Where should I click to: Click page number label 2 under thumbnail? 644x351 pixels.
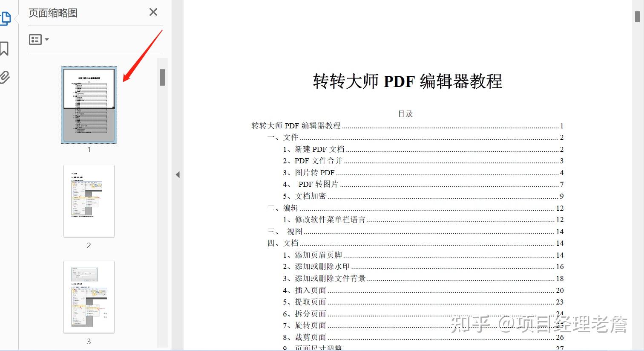pyautogui.click(x=89, y=246)
